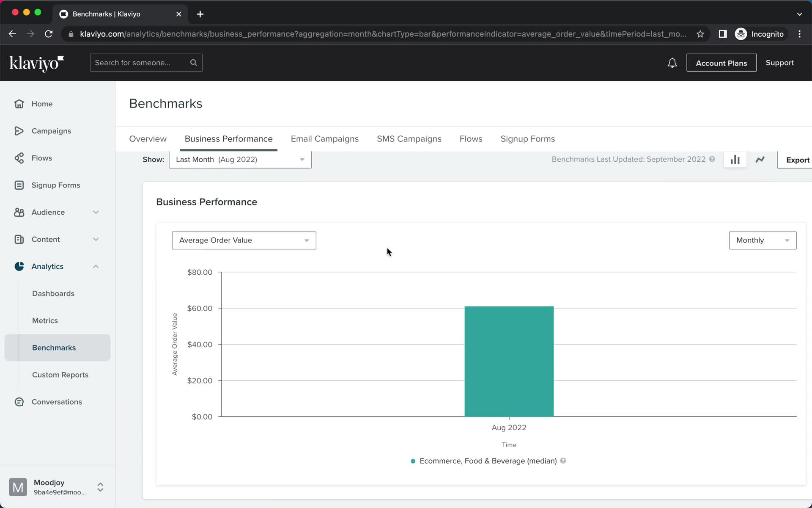Open Dashboards under Analytics
The image size is (812, 508).
pyautogui.click(x=53, y=293)
